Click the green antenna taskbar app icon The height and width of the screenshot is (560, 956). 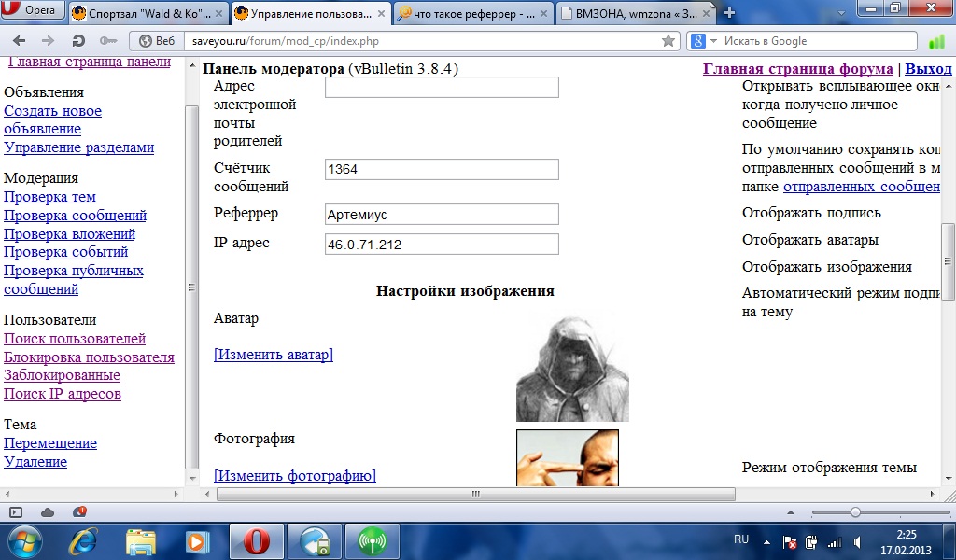(x=372, y=541)
